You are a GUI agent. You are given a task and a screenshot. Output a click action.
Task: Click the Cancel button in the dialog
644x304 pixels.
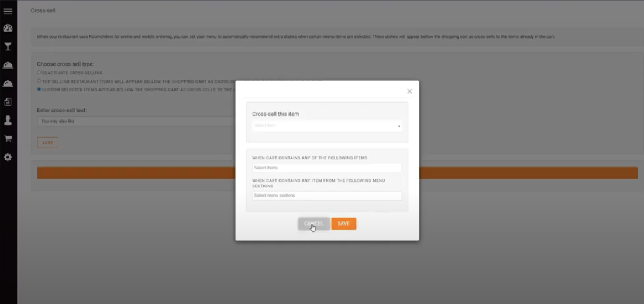click(x=314, y=224)
